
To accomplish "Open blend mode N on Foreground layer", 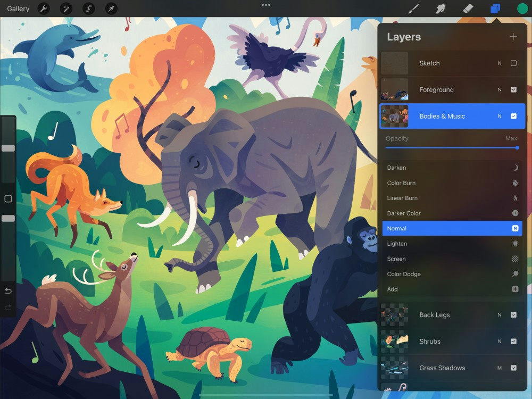I will tap(500, 89).
